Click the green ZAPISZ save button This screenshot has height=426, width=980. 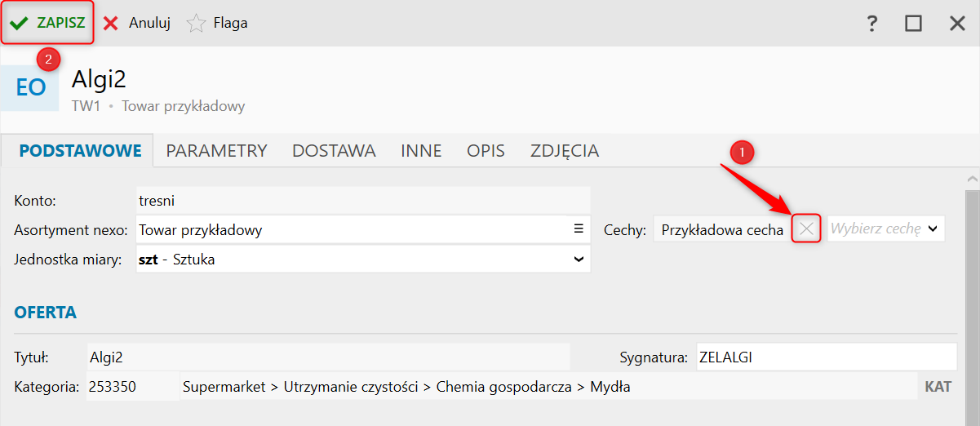[x=48, y=23]
